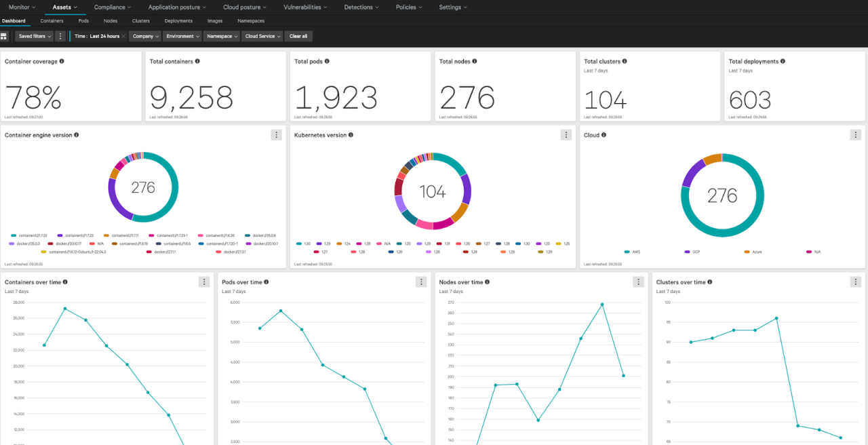
Task: Show info icon beside Kubernetes version title
Action: coord(351,135)
